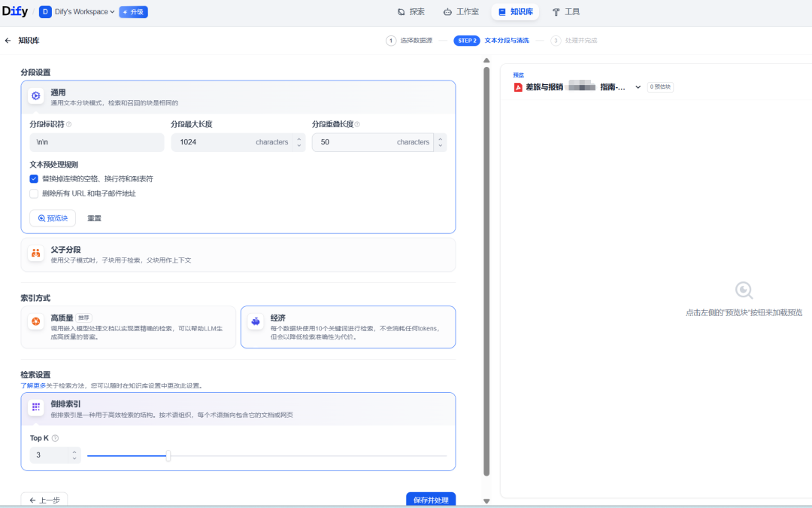The height and width of the screenshot is (508, 812).
Task: Open the Dify's Workspace dropdown
Action: click(x=84, y=11)
